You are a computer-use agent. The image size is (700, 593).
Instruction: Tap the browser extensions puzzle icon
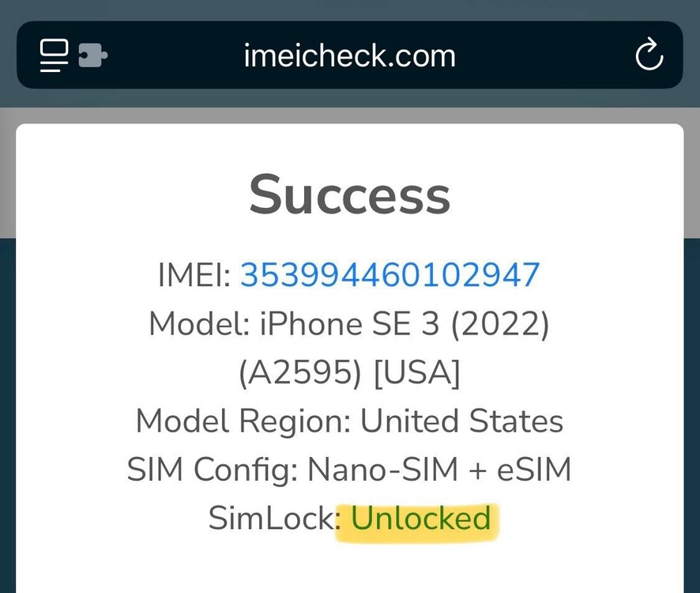click(93, 55)
